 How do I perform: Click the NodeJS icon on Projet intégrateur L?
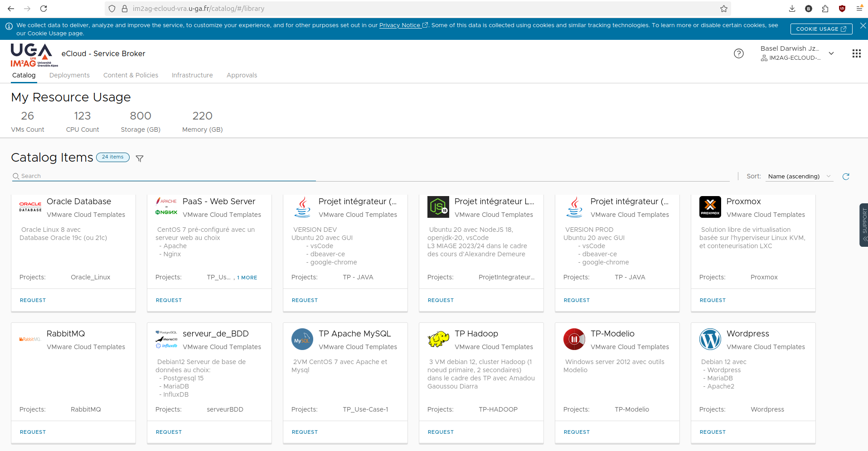click(x=438, y=206)
